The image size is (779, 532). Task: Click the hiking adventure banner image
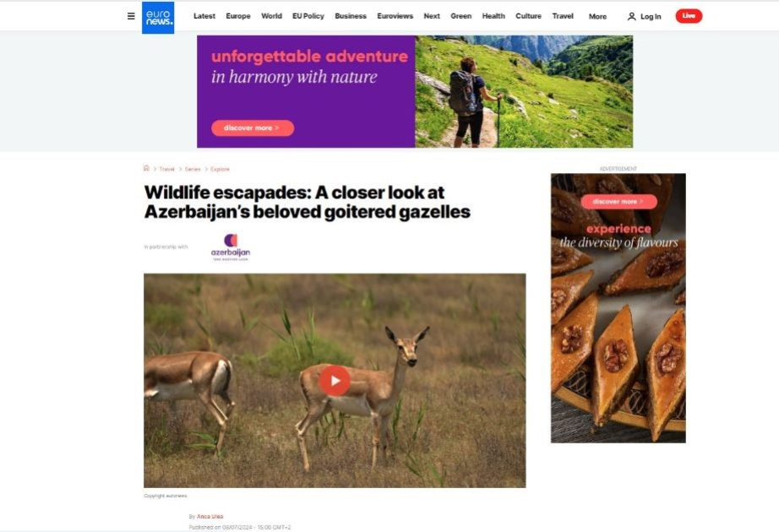click(524, 91)
